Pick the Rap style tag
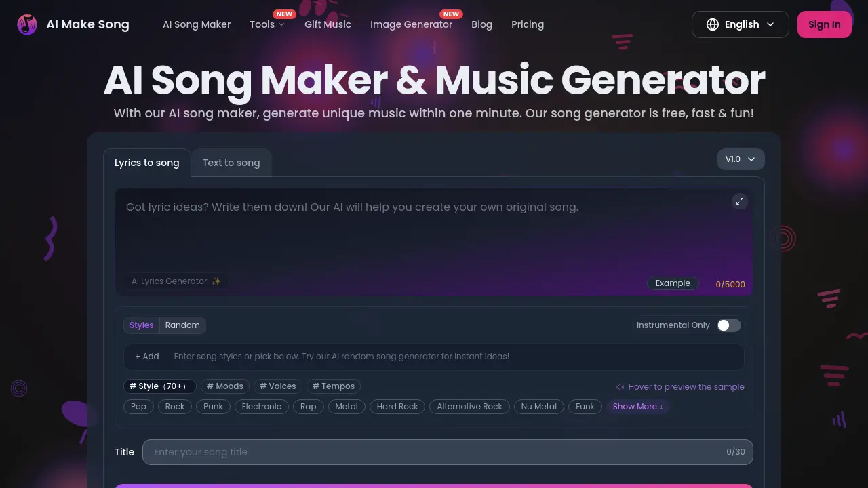Screen dimensions: 868x488 pyautogui.click(x=309, y=407)
